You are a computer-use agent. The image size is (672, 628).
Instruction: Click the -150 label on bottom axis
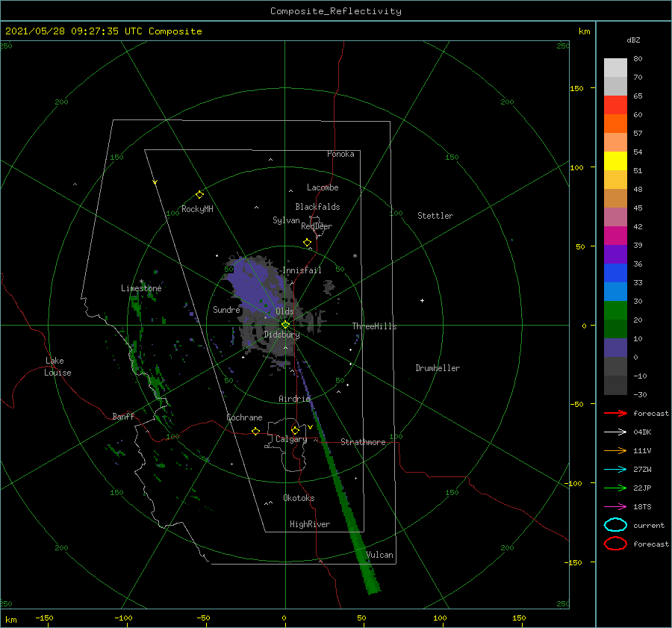coord(44,618)
